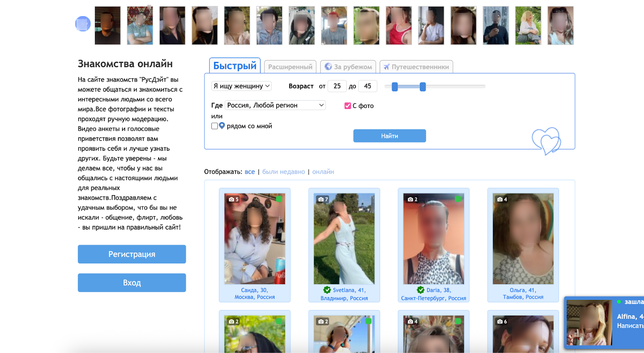The image size is (644, 353).
Task: Click the 'Саида, 30, Москва' link
Action: pos(255,293)
